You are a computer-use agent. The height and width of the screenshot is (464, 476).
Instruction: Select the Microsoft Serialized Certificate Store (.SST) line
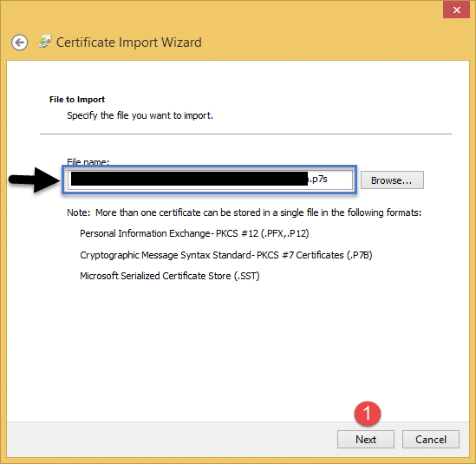(170, 276)
